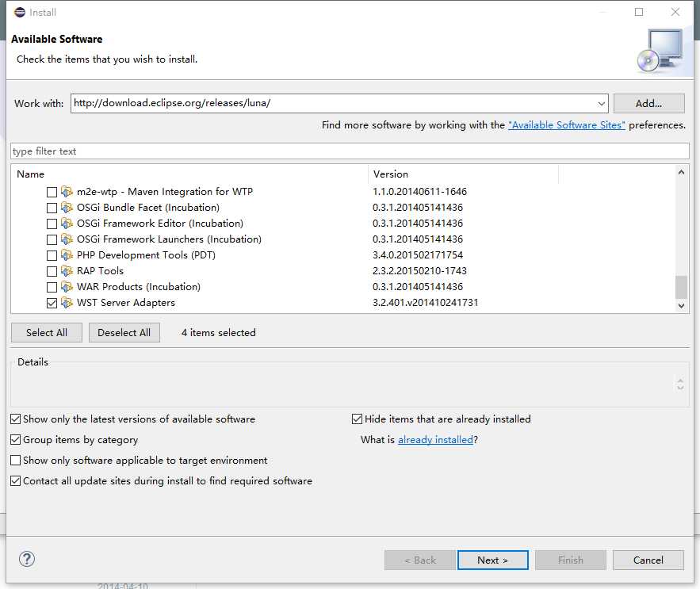
Task: Click the OSGi Bundle Facet feature icon
Action: point(67,208)
